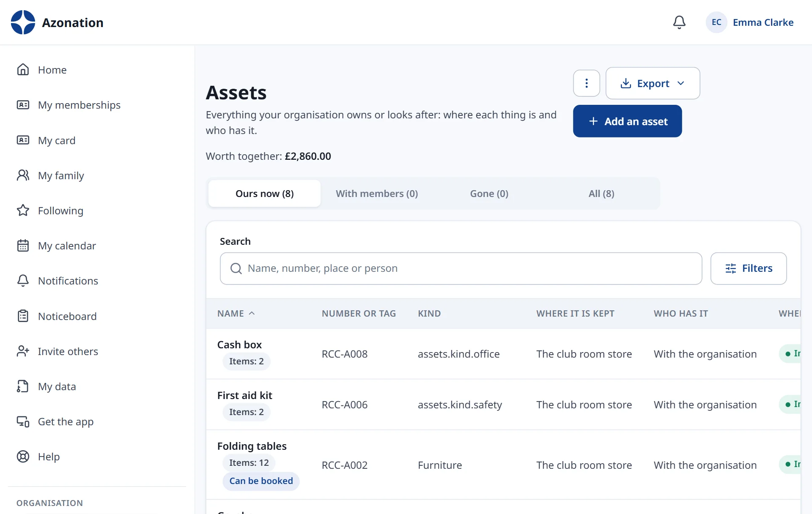
Task: Click the My data icon
Action: [23, 386]
